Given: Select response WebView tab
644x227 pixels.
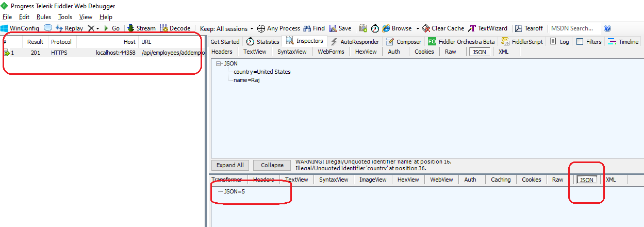Looking at the screenshot, I should coord(441,180).
